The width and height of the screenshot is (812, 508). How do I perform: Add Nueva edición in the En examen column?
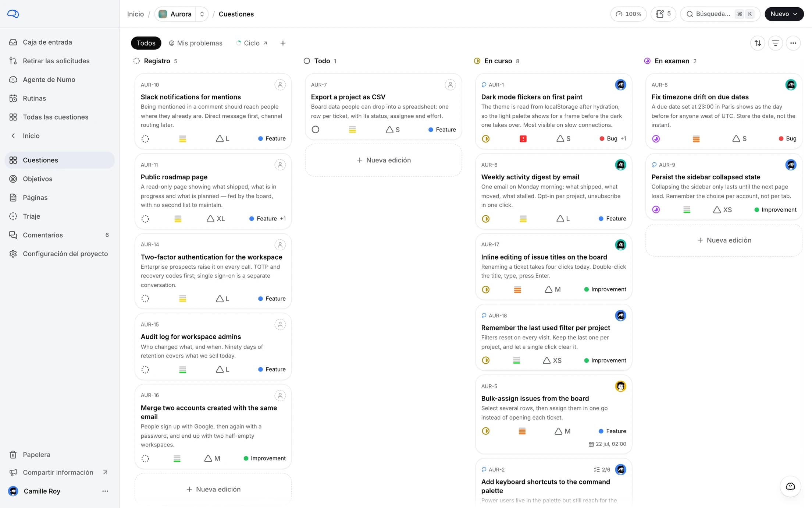click(724, 240)
